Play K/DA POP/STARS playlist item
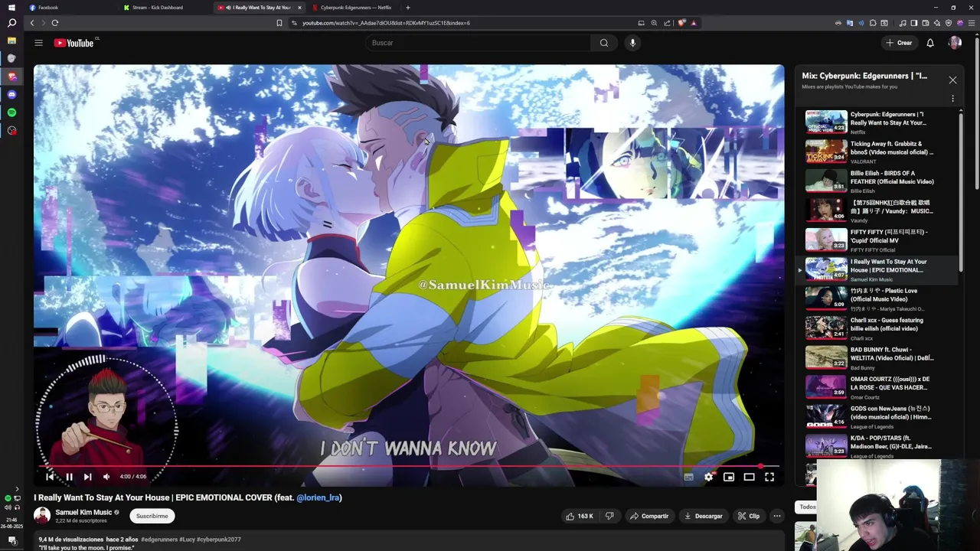Screen dimensions: 980x551 (x=877, y=446)
